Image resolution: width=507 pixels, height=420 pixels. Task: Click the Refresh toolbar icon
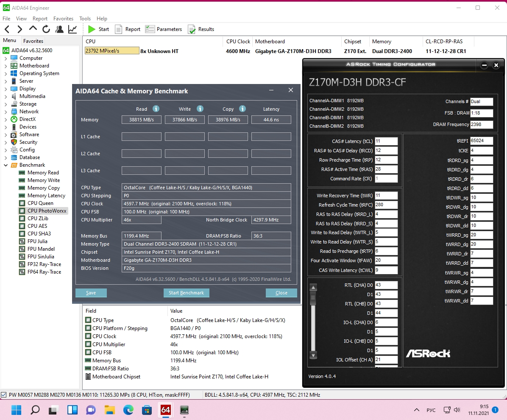(46, 29)
